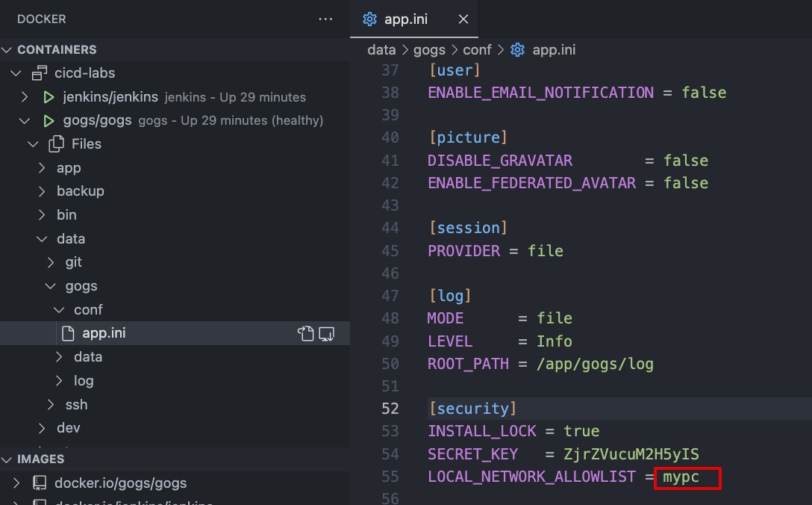Collapse the Files node chevron

33,144
